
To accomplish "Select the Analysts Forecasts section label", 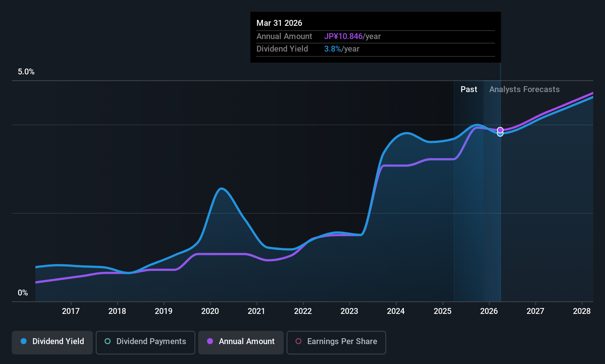I will pos(524,89).
